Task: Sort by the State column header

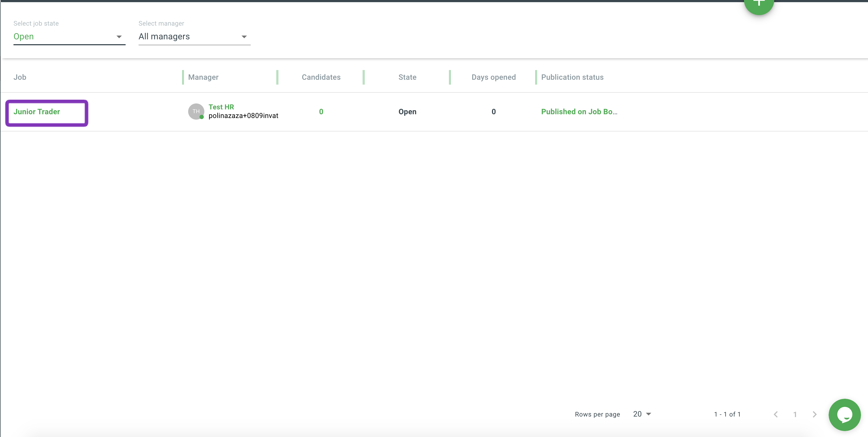Action: [x=407, y=77]
